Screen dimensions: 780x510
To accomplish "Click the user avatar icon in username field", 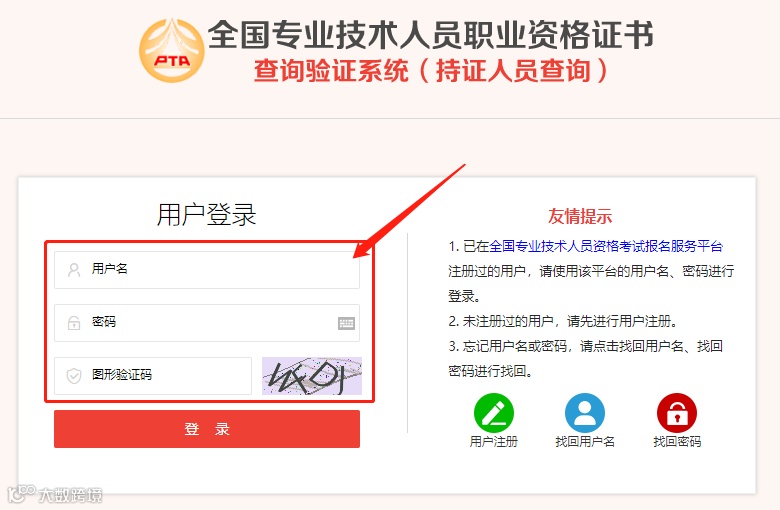I will click(x=74, y=270).
